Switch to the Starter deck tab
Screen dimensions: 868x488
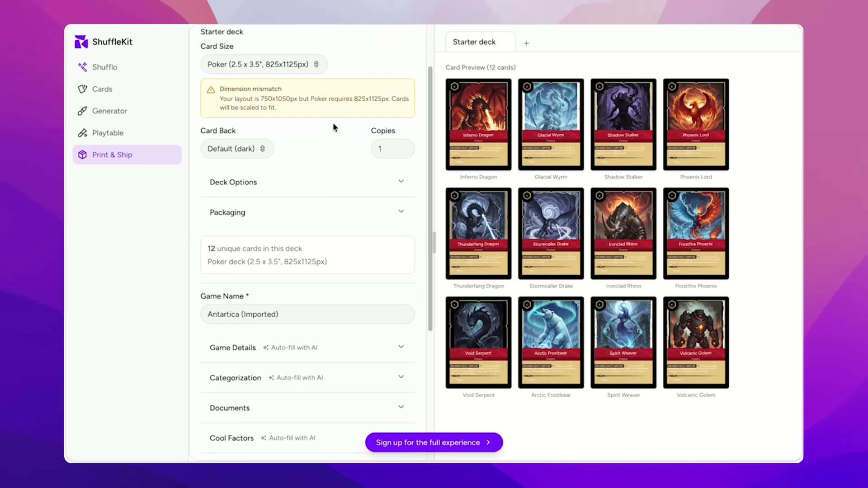480,42
